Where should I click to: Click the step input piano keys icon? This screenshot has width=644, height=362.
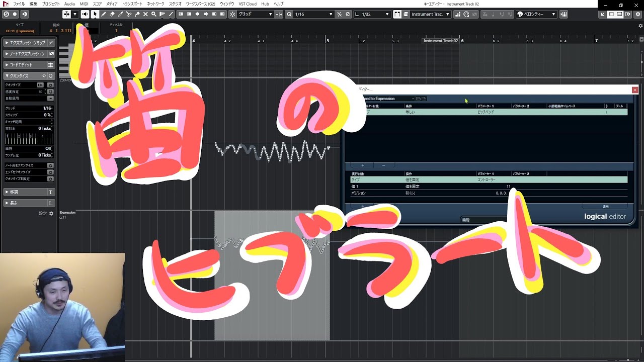[x=457, y=14]
